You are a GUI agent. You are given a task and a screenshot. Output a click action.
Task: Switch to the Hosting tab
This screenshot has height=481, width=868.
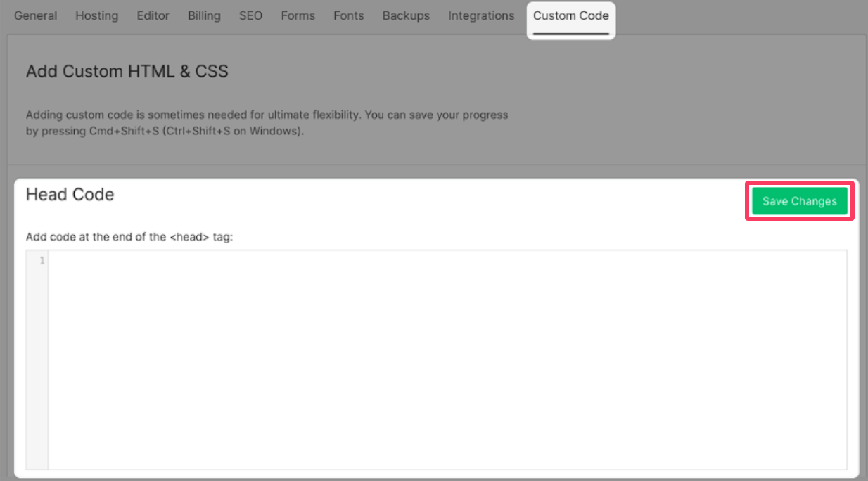point(97,15)
